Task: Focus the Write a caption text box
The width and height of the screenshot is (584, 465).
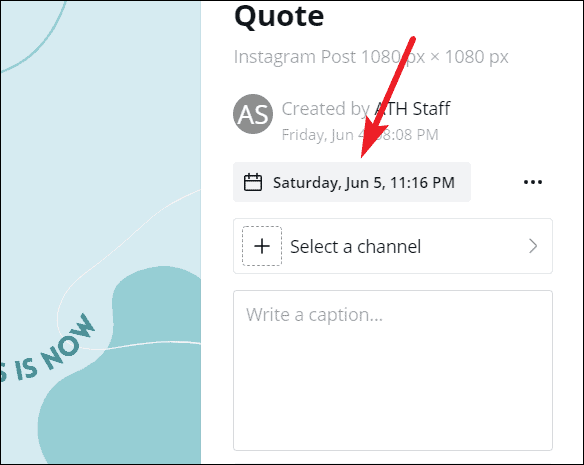Action: coord(393,370)
